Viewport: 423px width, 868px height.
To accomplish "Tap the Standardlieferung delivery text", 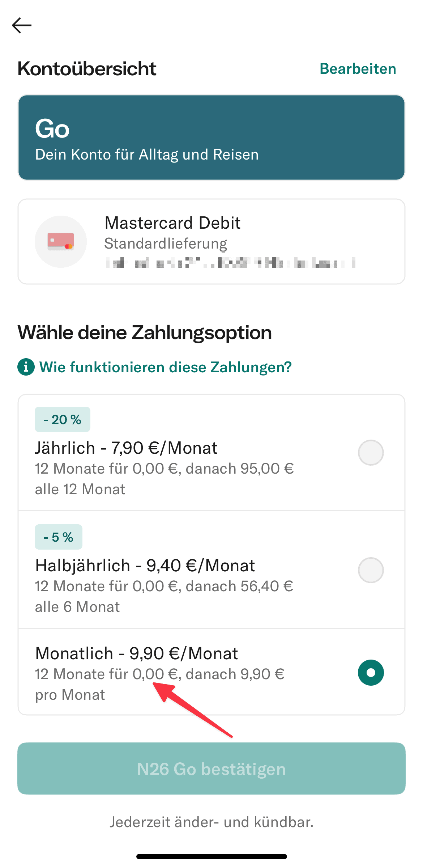I will pyautogui.click(x=166, y=244).
